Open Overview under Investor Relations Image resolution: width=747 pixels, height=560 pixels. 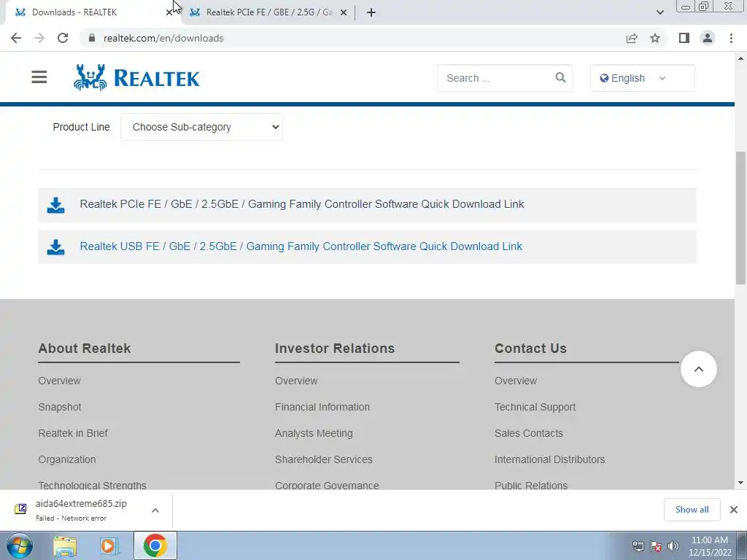pos(296,381)
